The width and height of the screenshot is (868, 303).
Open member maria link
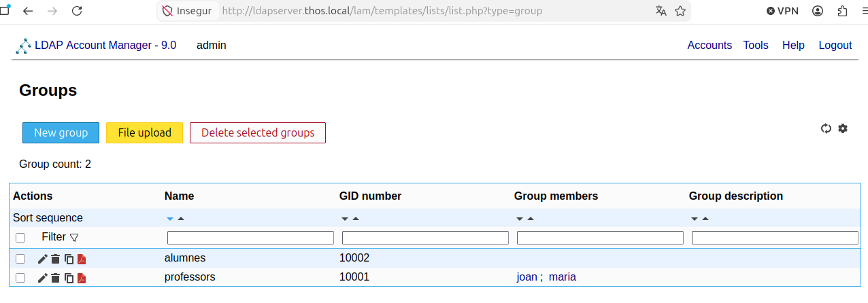click(563, 277)
